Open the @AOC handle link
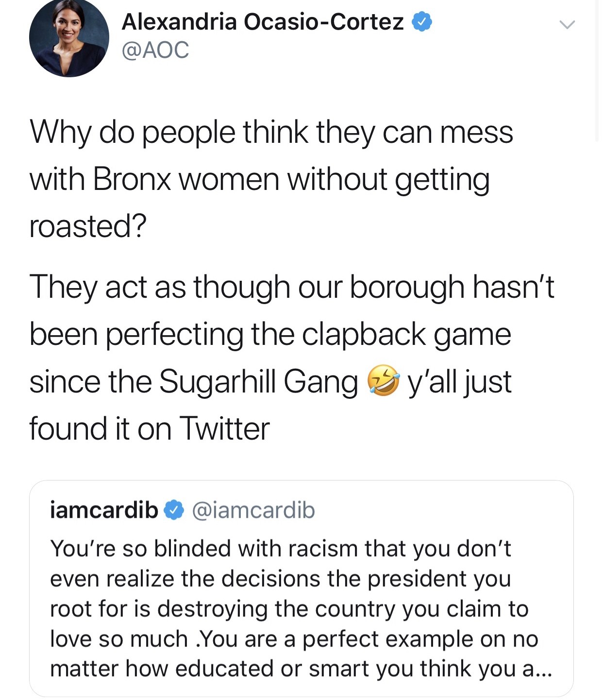Screen dimensions: 603x700 (155, 50)
